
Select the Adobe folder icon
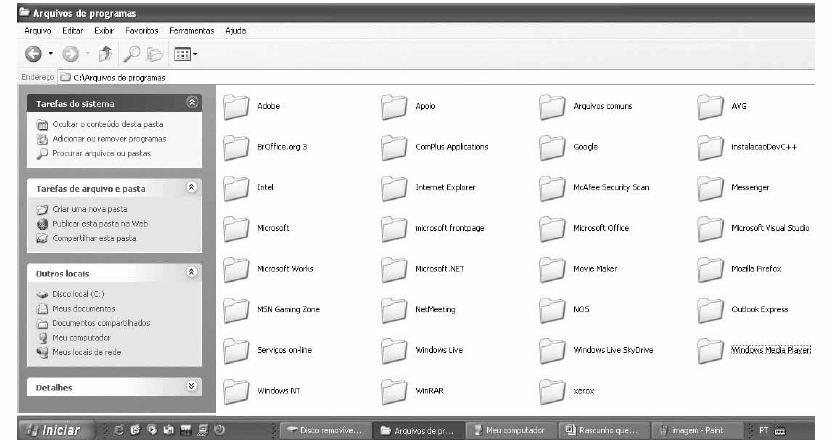click(x=236, y=106)
